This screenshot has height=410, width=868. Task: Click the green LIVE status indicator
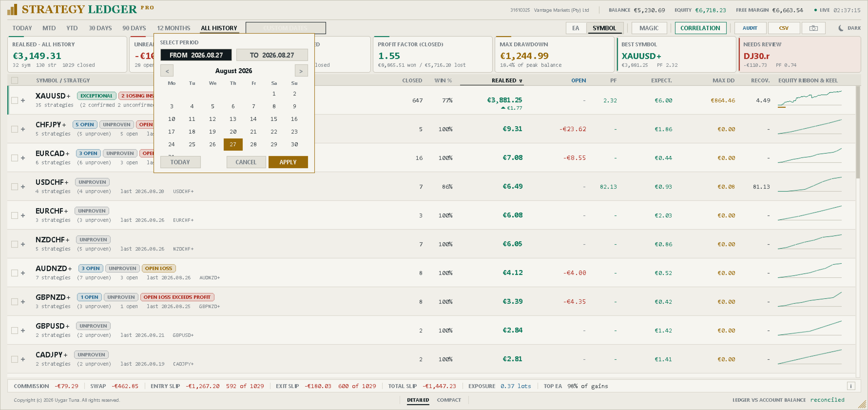(x=822, y=10)
